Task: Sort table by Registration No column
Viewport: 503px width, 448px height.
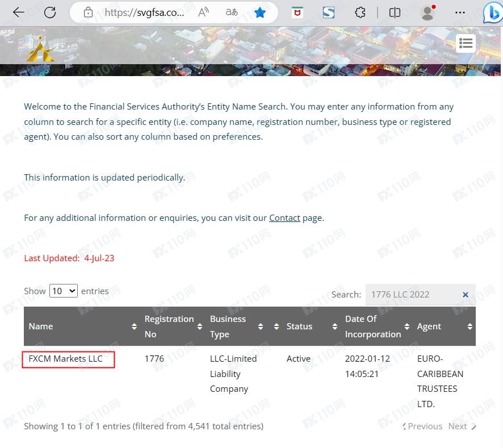Action: (173, 326)
